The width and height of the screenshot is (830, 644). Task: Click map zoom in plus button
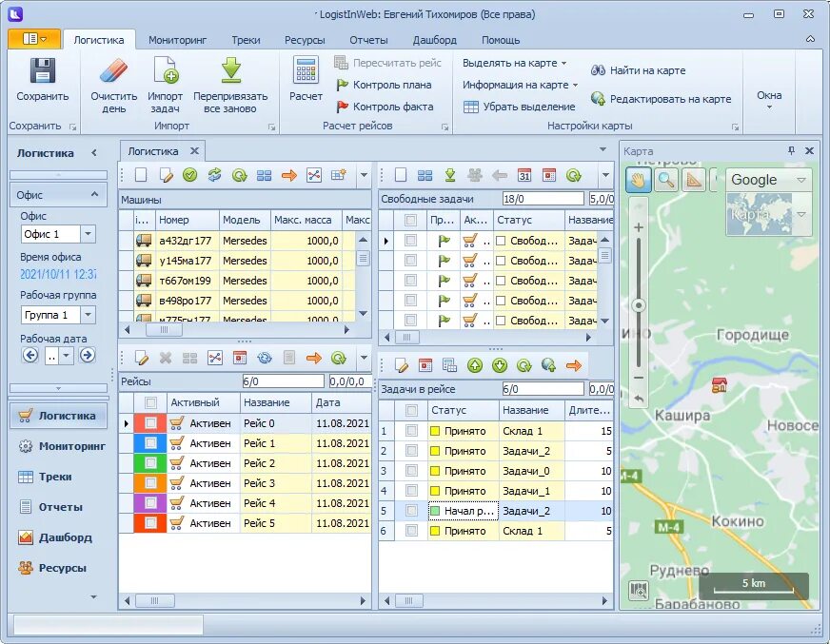tap(639, 227)
